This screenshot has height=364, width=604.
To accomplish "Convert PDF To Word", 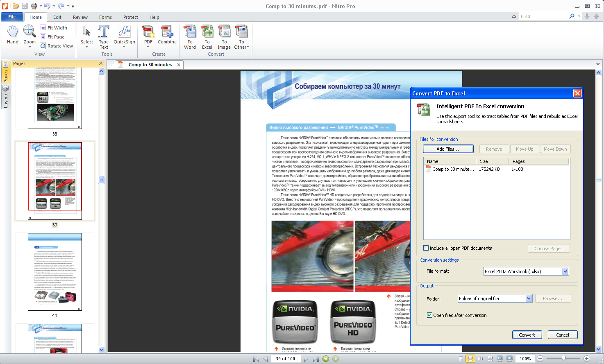I will coord(190,37).
